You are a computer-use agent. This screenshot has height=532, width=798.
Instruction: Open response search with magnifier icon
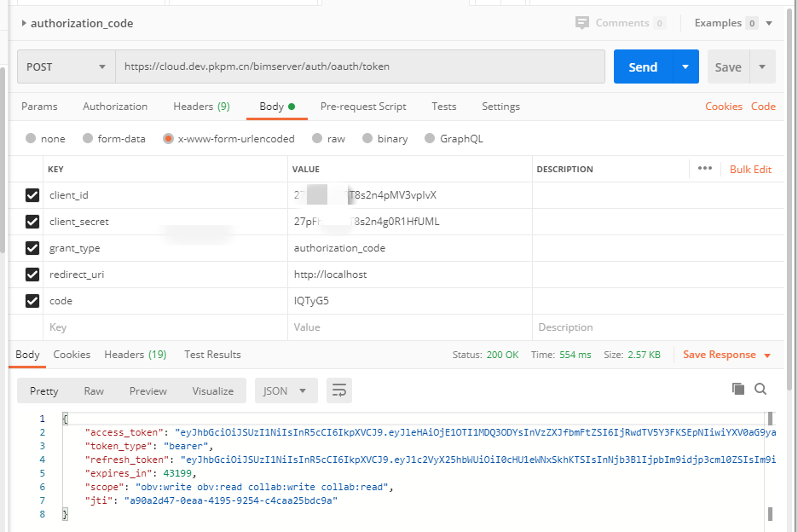[760, 389]
